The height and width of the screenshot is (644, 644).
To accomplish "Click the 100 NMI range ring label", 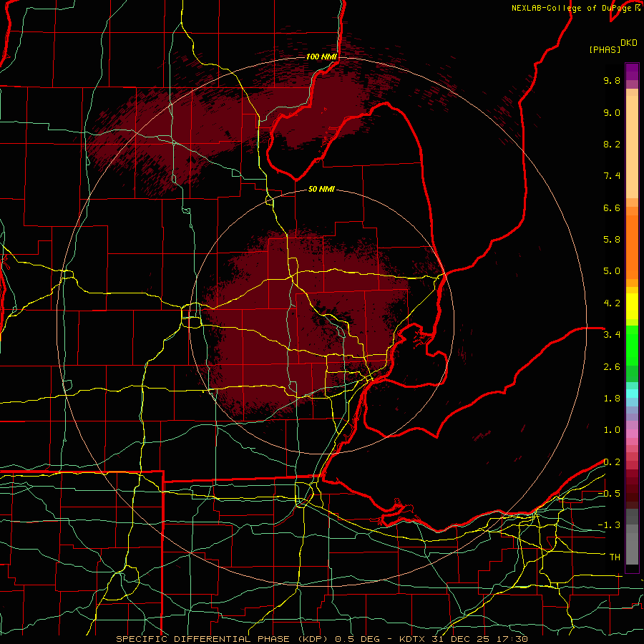I will point(321,57).
